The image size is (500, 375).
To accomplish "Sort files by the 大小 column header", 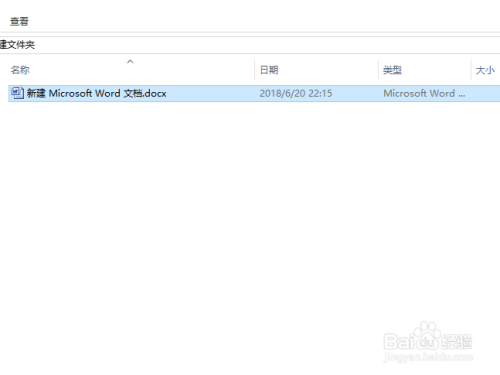I will (x=485, y=70).
